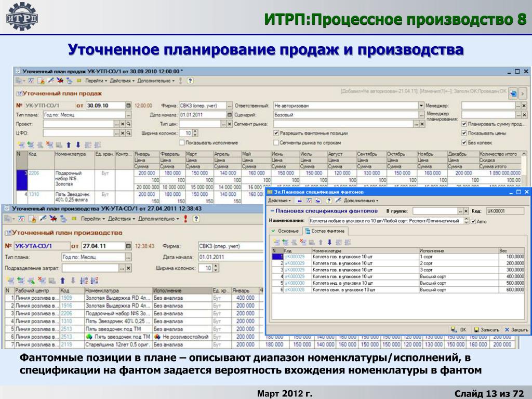Red exclamation icon in production plan toolbar
Viewport: 532px width, 399px height.
[x=185, y=219]
